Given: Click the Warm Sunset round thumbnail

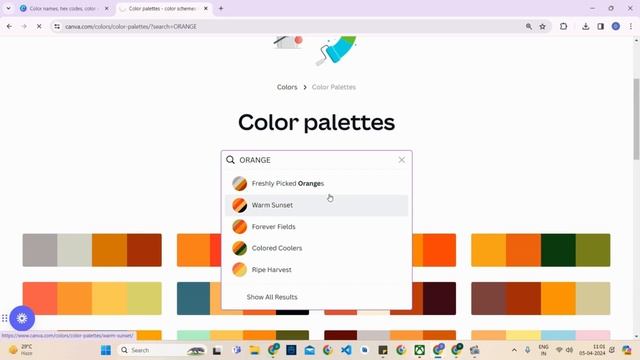Looking at the screenshot, I should click(240, 205).
